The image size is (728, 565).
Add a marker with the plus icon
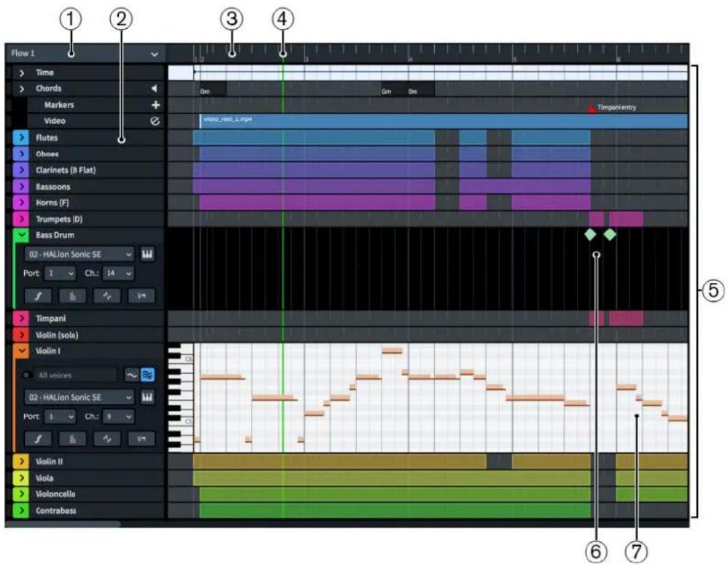(156, 105)
